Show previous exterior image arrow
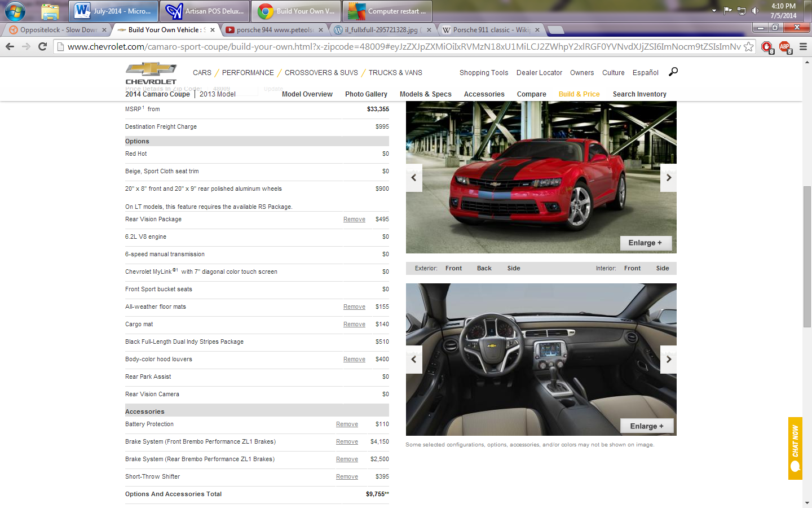This screenshot has width=812, height=508. click(x=414, y=178)
